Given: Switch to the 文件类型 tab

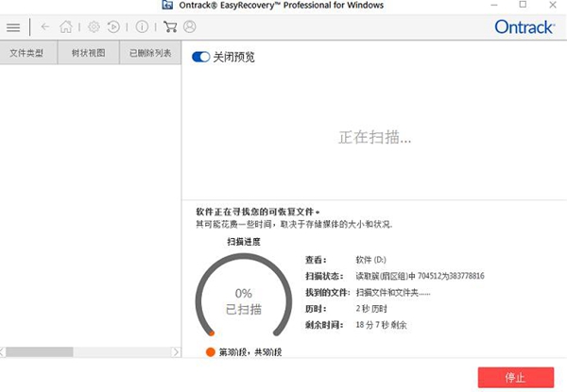Looking at the screenshot, I should point(28,53).
